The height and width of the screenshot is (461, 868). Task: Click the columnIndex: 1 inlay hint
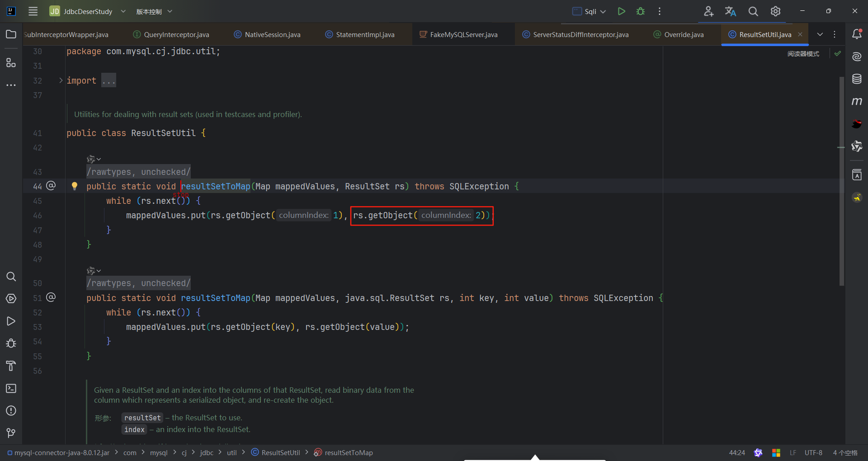coord(304,215)
